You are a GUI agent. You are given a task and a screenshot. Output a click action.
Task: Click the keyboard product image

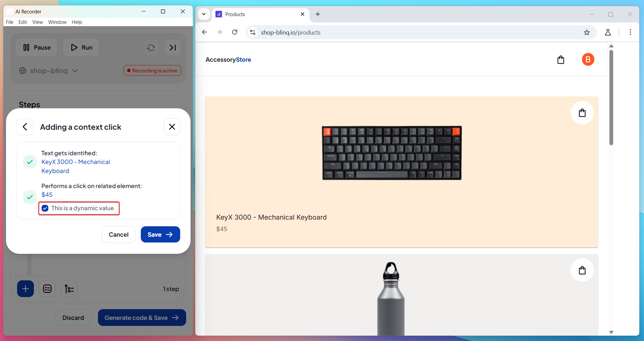(392, 153)
